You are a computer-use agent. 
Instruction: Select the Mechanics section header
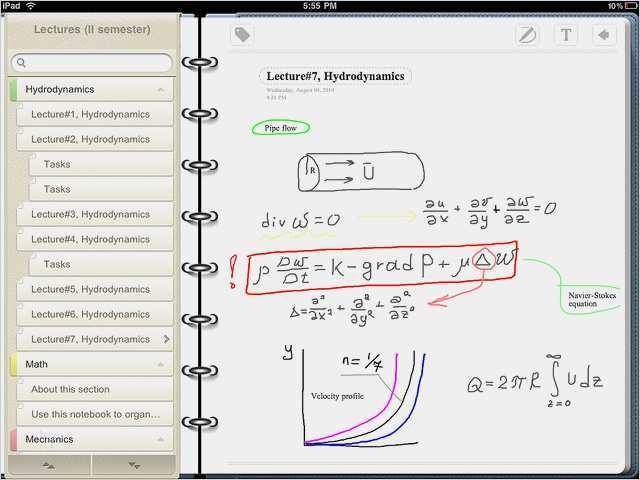pos(91,439)
